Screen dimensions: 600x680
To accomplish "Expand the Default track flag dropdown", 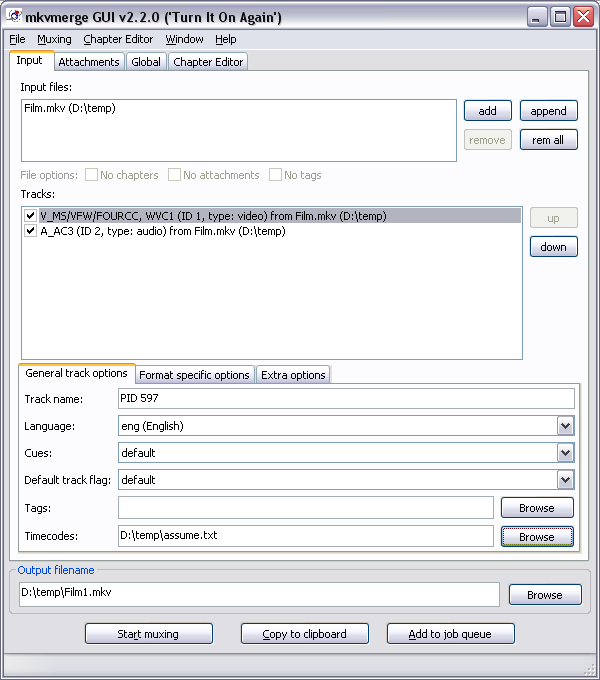I will point(566,480).
